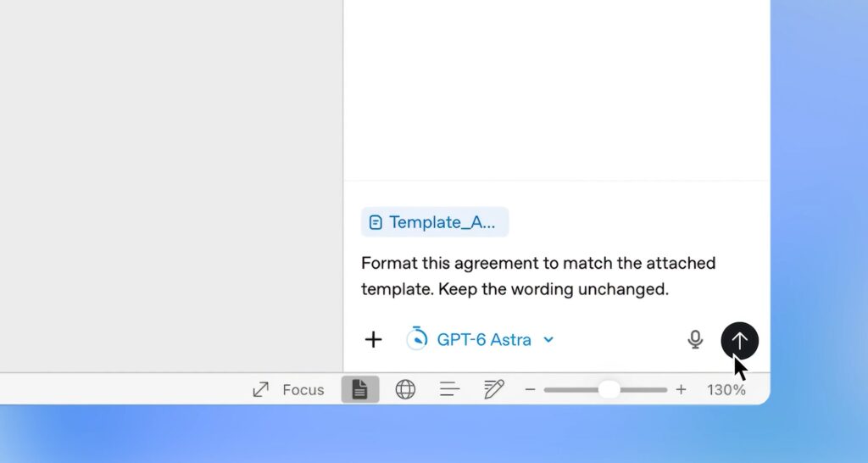Activate the microphone for voice input

click(695, 339)
